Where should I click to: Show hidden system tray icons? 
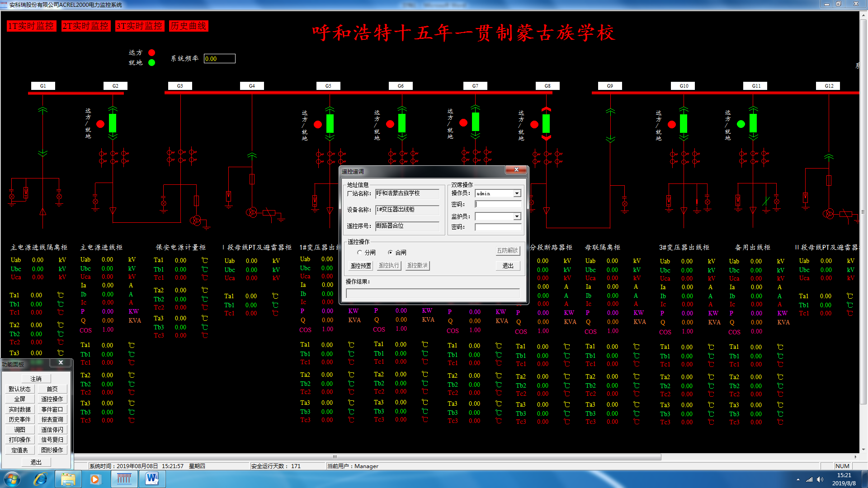point(798,479)
